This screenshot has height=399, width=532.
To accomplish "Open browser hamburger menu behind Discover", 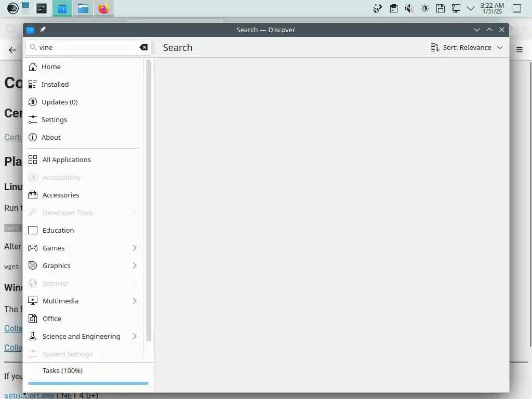I will pos(520,50).
